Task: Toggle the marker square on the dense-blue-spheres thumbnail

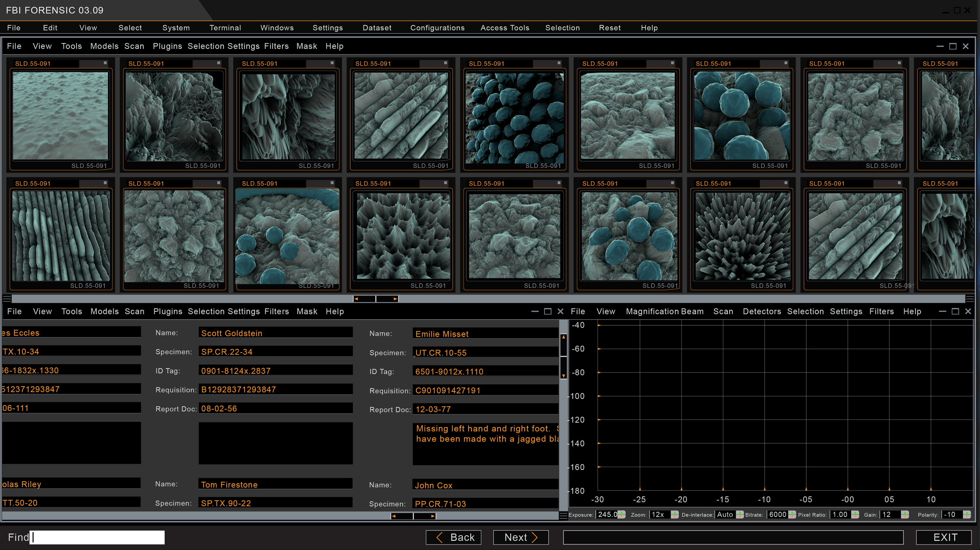Action: 559,63
